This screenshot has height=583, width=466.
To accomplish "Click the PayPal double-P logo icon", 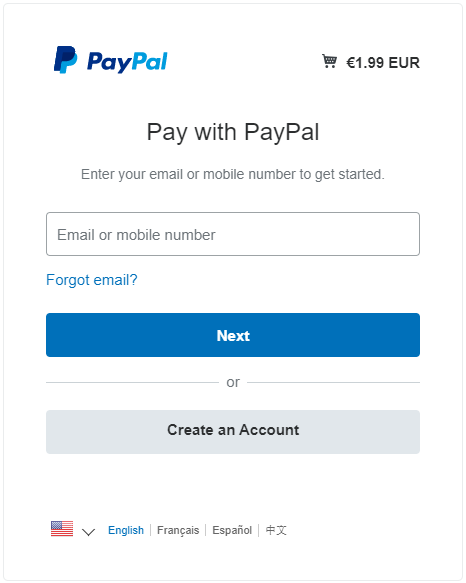I will [65, 60].
